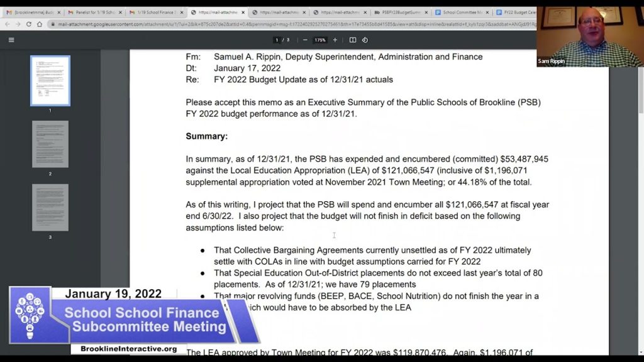
Task: Zoom in with the plus icon
Action: [335, 40]
